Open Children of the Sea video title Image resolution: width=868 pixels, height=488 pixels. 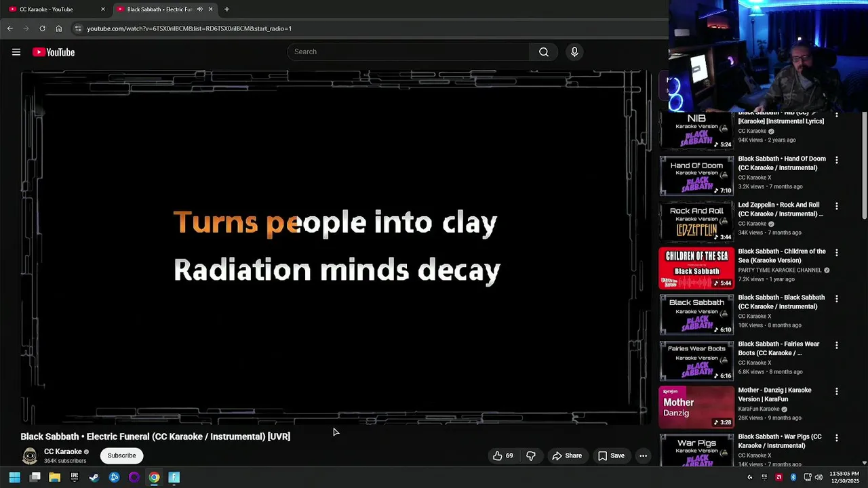tap(782, 256)
